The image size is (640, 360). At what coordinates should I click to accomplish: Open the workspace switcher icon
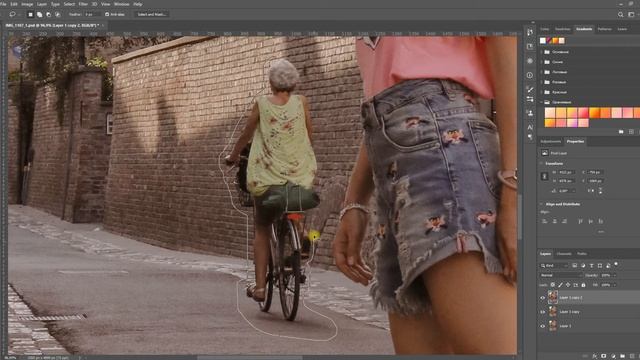631,14
